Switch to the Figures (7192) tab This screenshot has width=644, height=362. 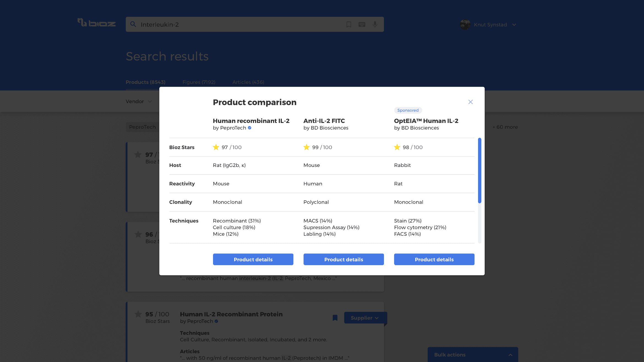pyautogui.click(x=199, y=82)
